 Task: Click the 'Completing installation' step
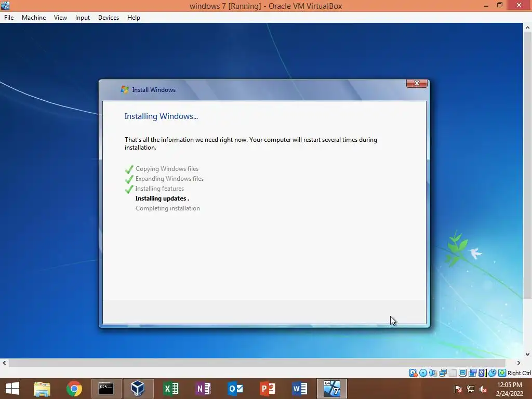coord(168,208)
